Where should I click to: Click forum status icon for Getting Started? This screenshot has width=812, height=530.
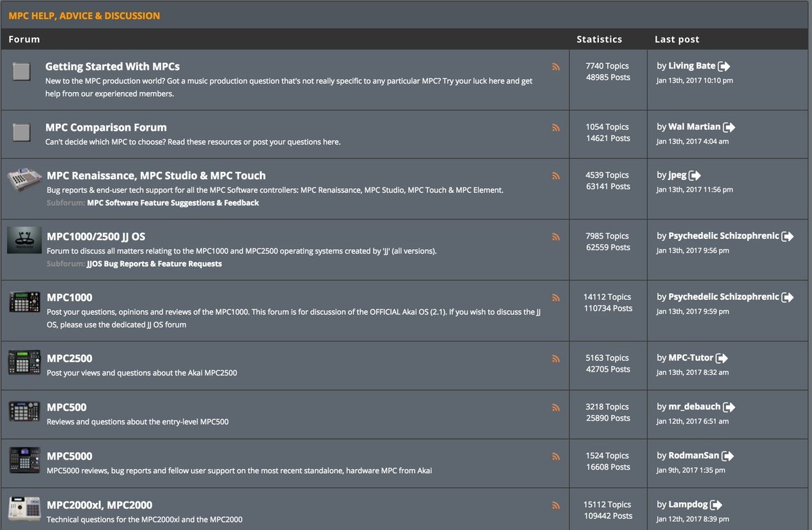coord(22,71)
